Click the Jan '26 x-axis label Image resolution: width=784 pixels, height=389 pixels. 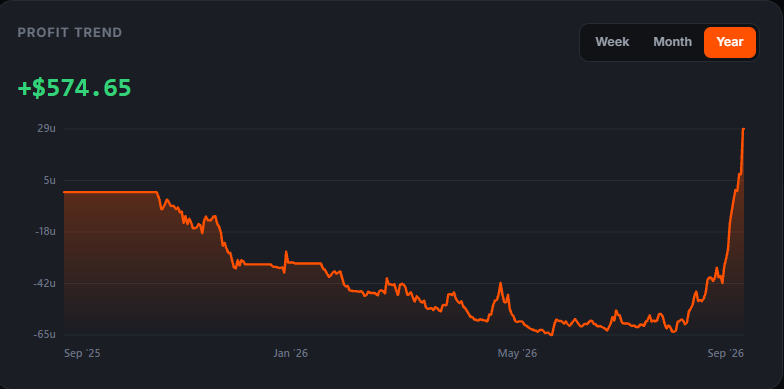click(290, 354)
